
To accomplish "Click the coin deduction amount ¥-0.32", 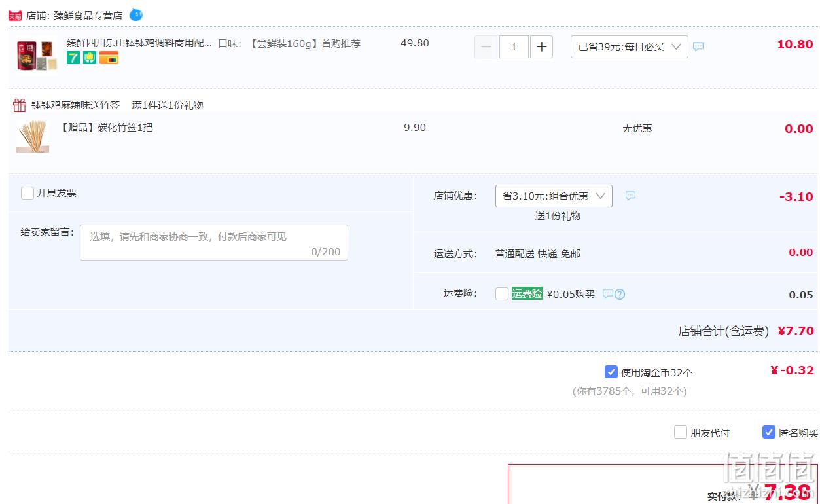I will [x=792, y=370].
